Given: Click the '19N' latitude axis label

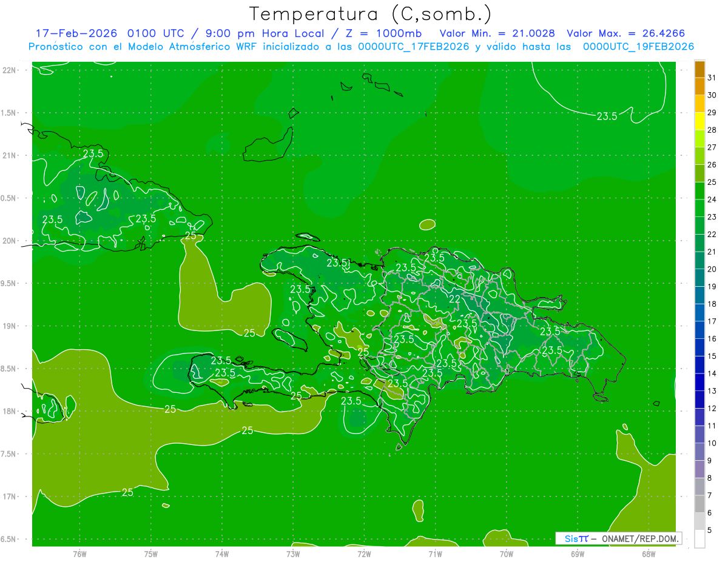Looking at the screenshot, I should click(x=10, y=326).
